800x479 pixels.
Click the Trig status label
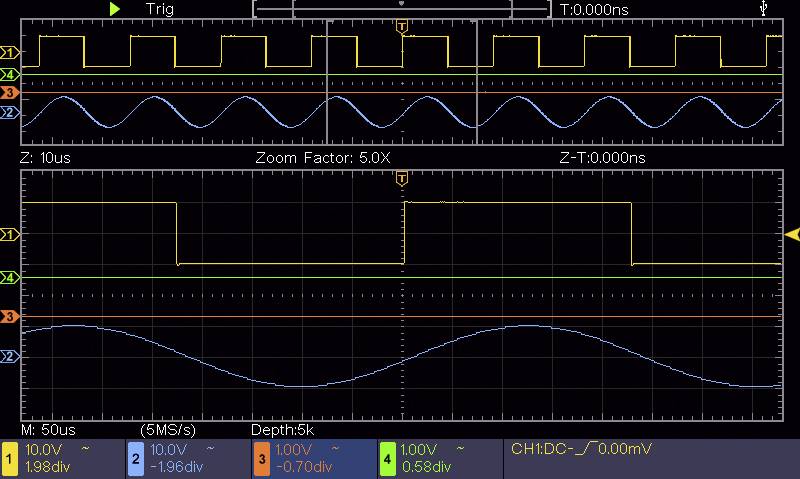(x=159, y=8)
